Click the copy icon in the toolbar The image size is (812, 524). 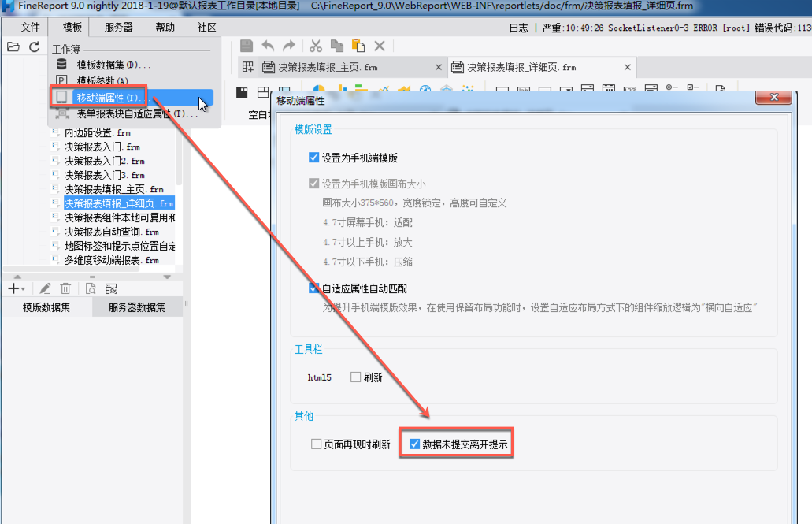[x=336, y=46]
